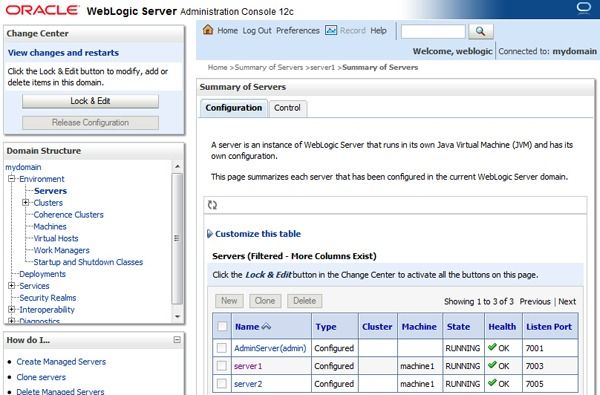
Task: Toggle the select-all header checkbox
Action: pyautogui.click(x=222, y=326)
